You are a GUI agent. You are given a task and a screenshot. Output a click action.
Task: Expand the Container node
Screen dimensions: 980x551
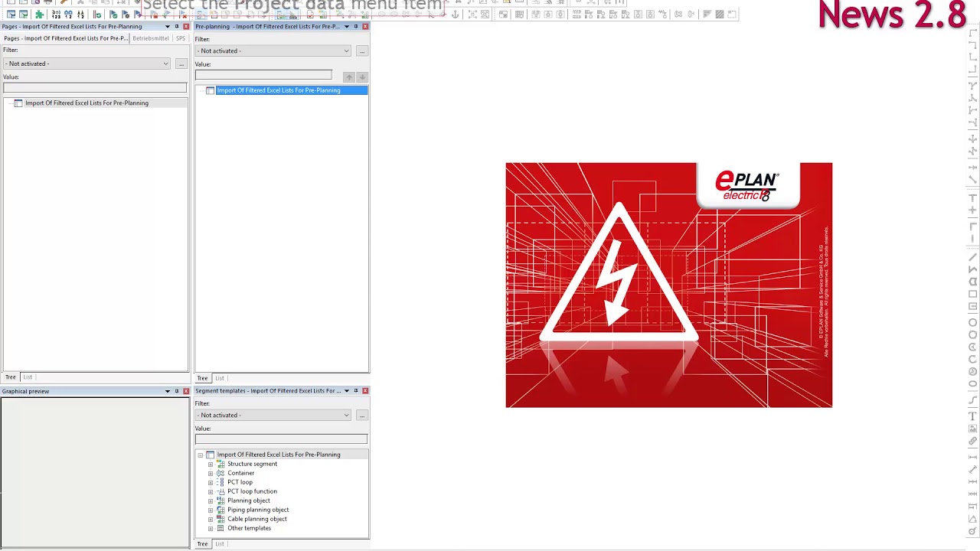pyautogui.click(x=211, y=473)
